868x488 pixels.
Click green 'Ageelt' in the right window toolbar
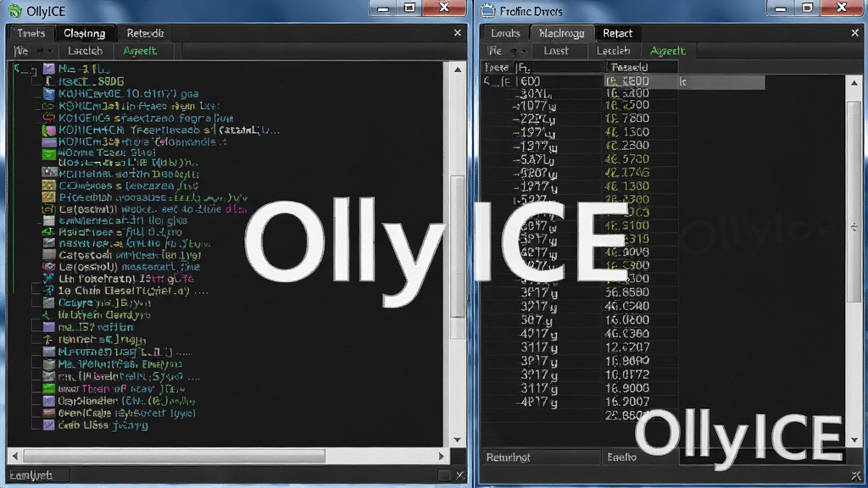coord(668,51)
